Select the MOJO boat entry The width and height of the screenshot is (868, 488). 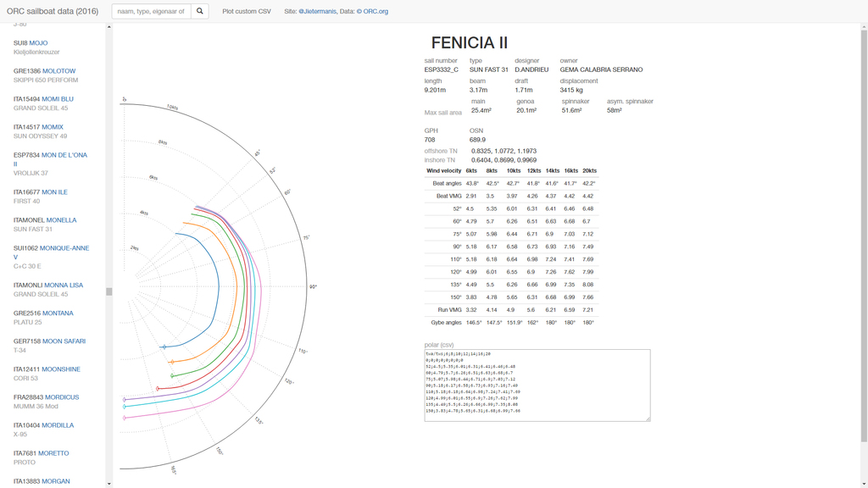click(x=38, y=42)
